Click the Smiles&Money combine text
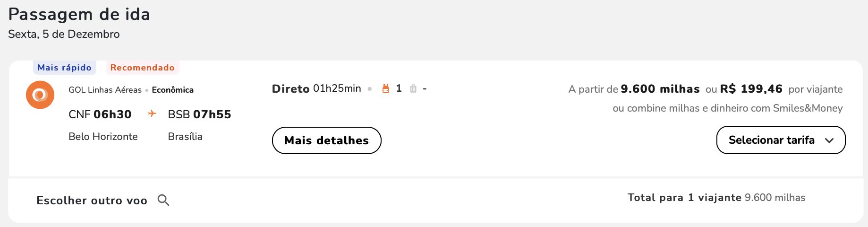 [x=727, y=108]
